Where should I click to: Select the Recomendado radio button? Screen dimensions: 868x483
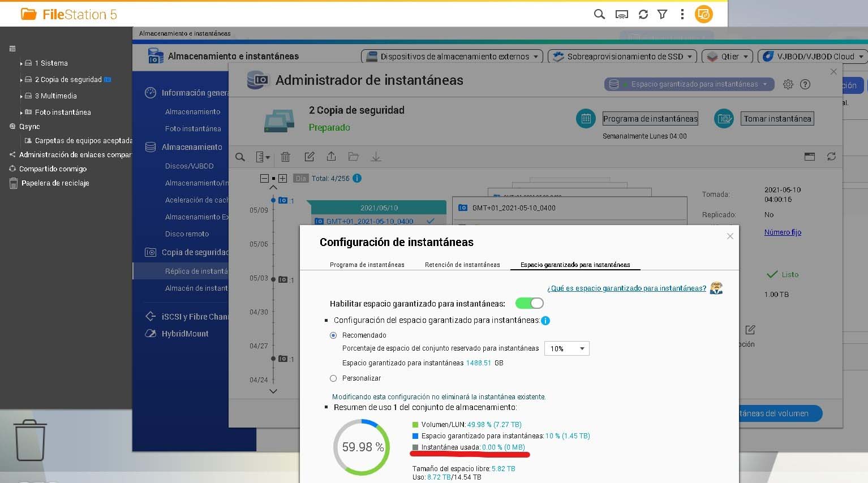point(333,335)
